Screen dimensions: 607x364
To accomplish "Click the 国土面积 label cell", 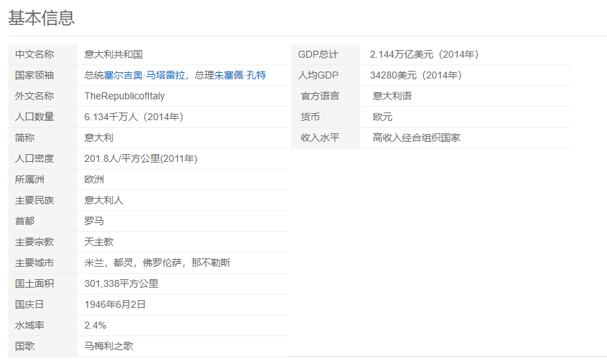I will pyautogui.click(x=43, y=284).
